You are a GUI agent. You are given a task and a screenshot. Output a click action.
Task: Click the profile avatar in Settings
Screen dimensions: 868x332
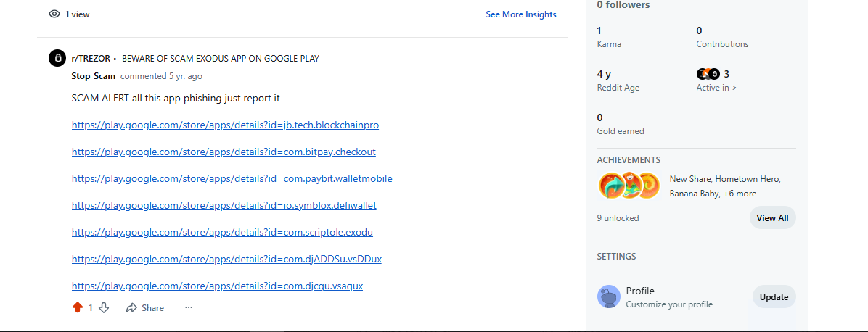point(608,296)
